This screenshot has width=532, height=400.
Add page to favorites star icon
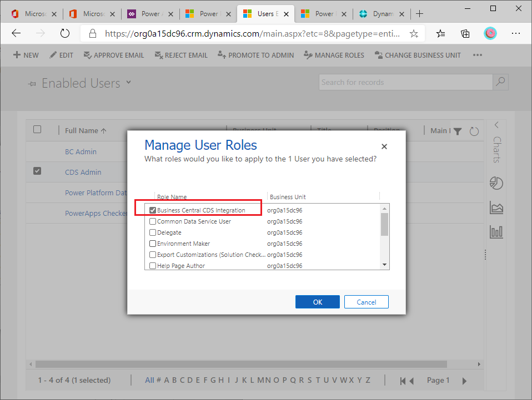pos(414,33)
